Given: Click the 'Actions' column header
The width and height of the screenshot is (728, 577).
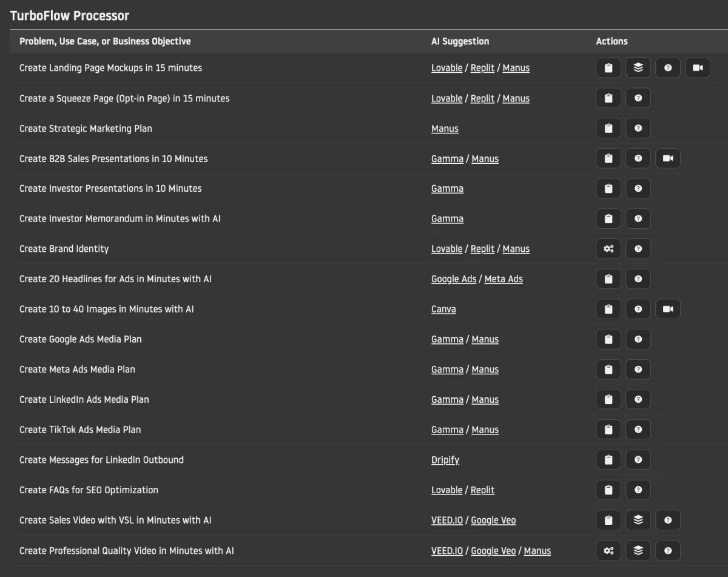Looking at the screenshot, I should tap(612, 41).
